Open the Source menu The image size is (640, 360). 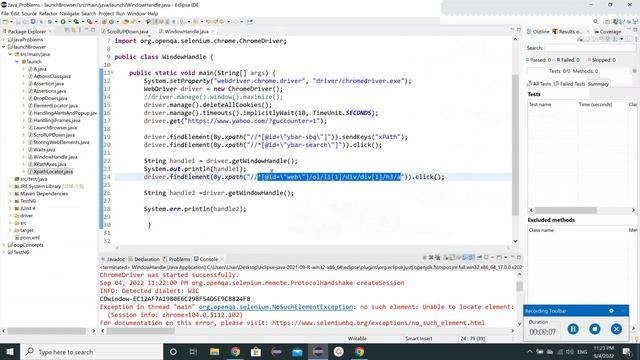tap(29, 13)
